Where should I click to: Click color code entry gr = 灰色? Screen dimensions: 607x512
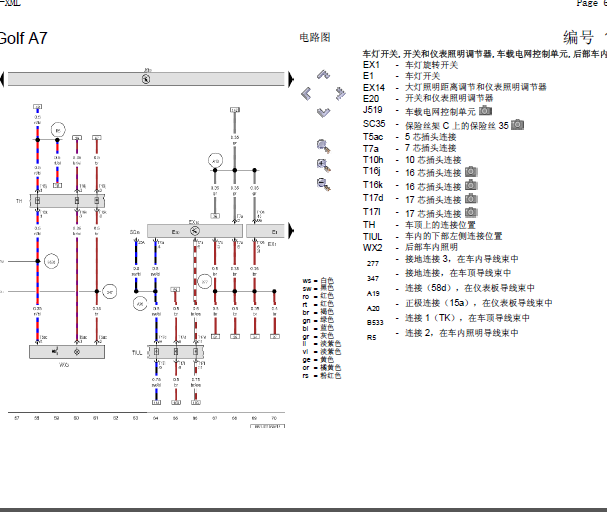tap(318, 336)
